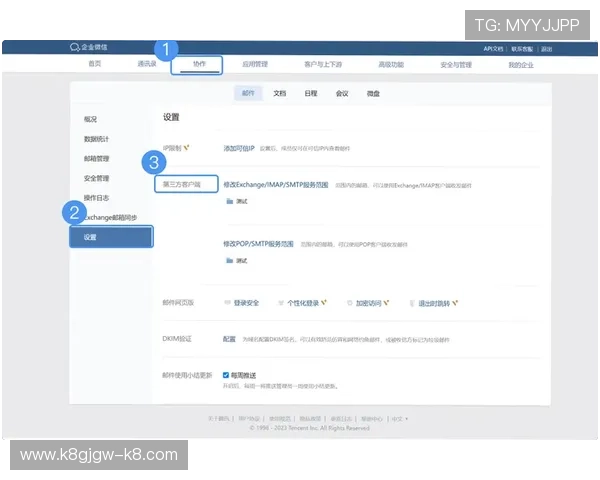Click the API文档 link in header
Viewport: 600px width, 480px height.
tap(493, 49)
